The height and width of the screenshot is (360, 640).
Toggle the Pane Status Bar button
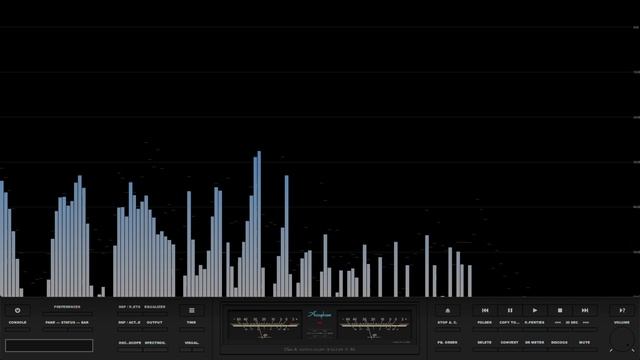coord(67,322)
